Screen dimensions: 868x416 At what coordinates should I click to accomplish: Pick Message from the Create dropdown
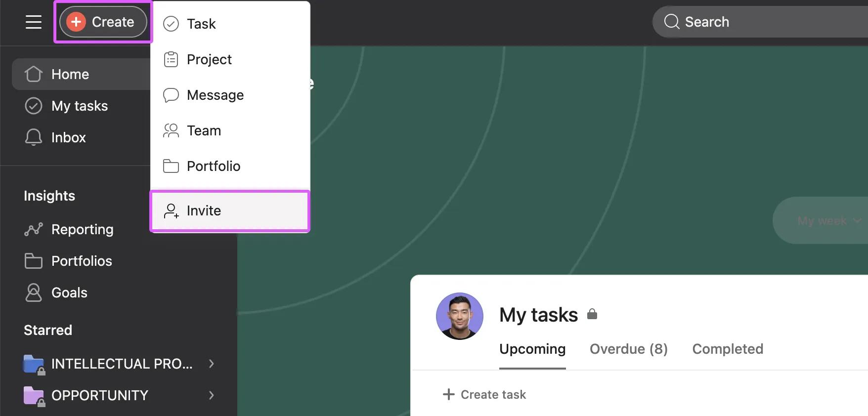(x=215, y=95)
